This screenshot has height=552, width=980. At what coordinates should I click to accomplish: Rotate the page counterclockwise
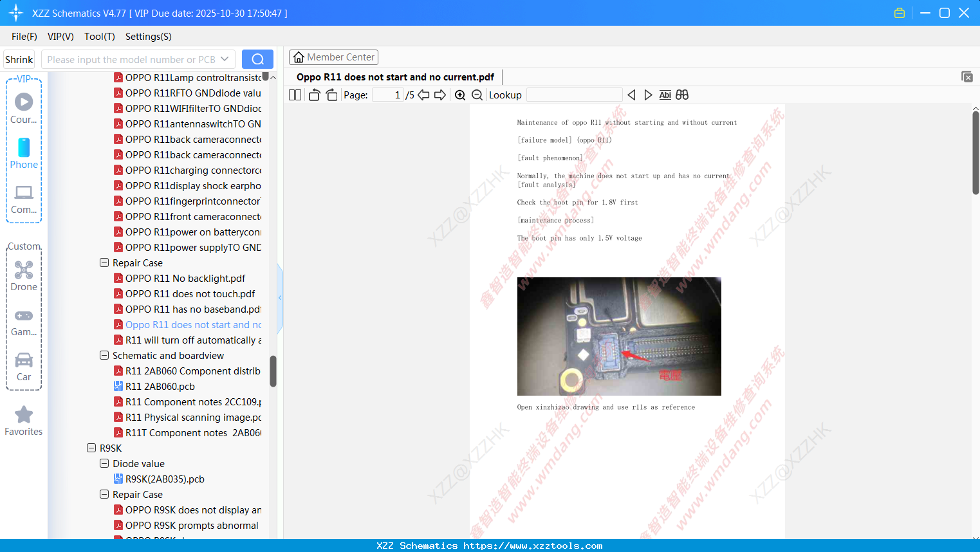pyautogui.click(x=314, y=95)
